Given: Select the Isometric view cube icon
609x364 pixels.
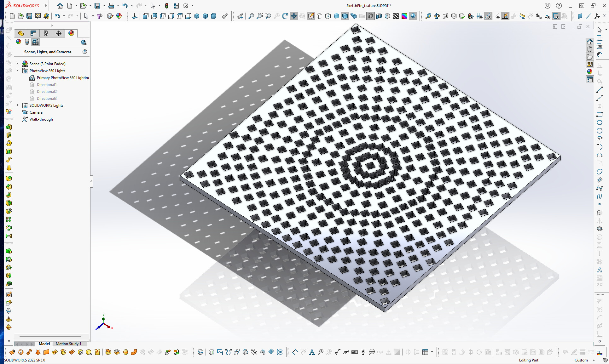Looking at the screenshot, I should coord(197,16).
